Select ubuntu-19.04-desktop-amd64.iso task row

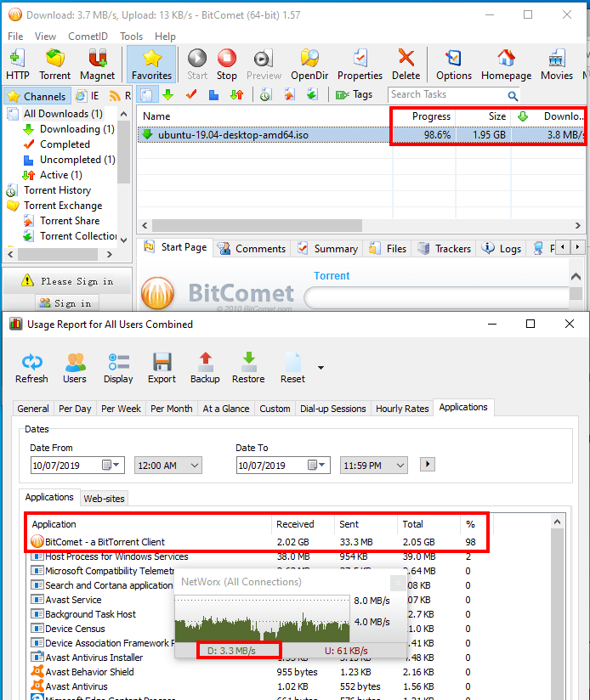click(360, 135)
